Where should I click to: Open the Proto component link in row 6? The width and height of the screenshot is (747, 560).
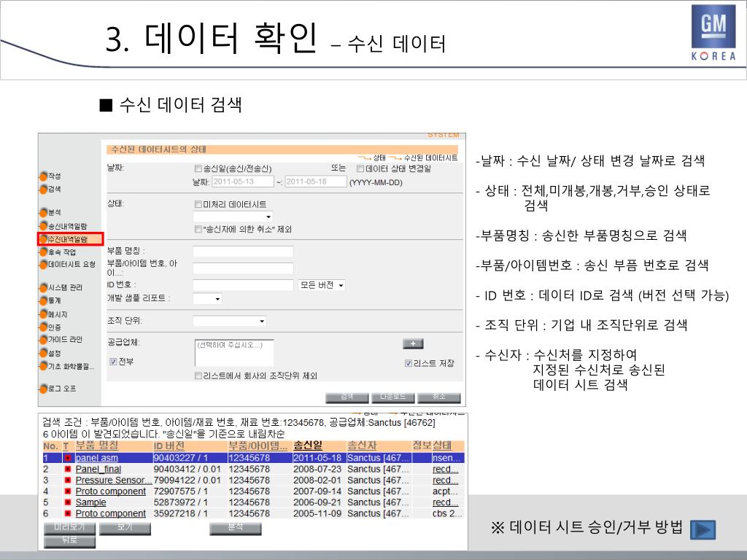(111, 513)
